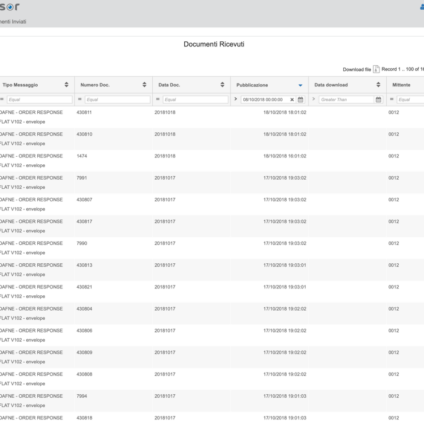The width and height of the screenshot is (424, 424).
Task: Select document number 7990
Action: 82,243
